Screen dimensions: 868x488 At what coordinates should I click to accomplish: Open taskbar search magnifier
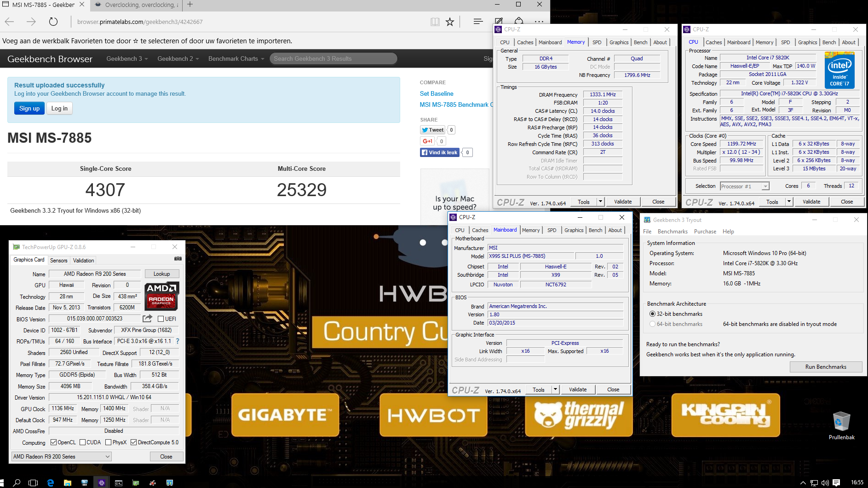click(17, 482)
